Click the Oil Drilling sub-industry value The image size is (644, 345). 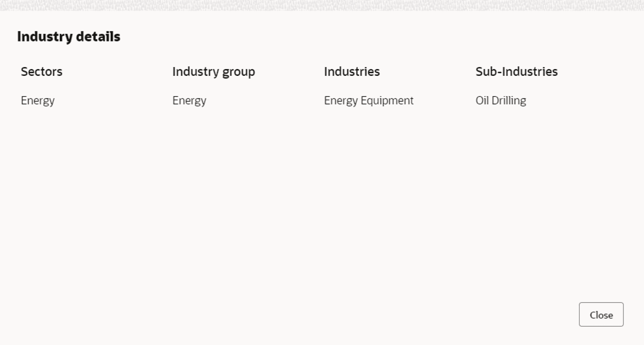(501, 101)
